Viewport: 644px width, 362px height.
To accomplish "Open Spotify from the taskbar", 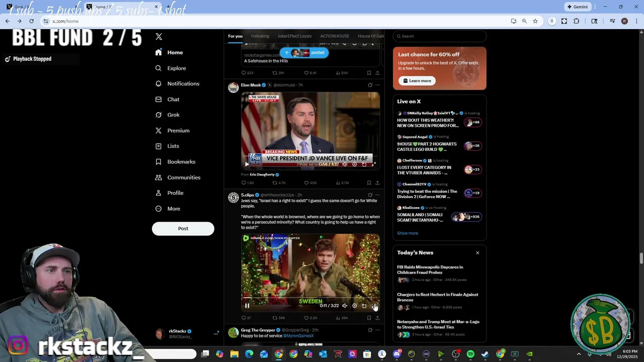I will click(x=470, y=354).
